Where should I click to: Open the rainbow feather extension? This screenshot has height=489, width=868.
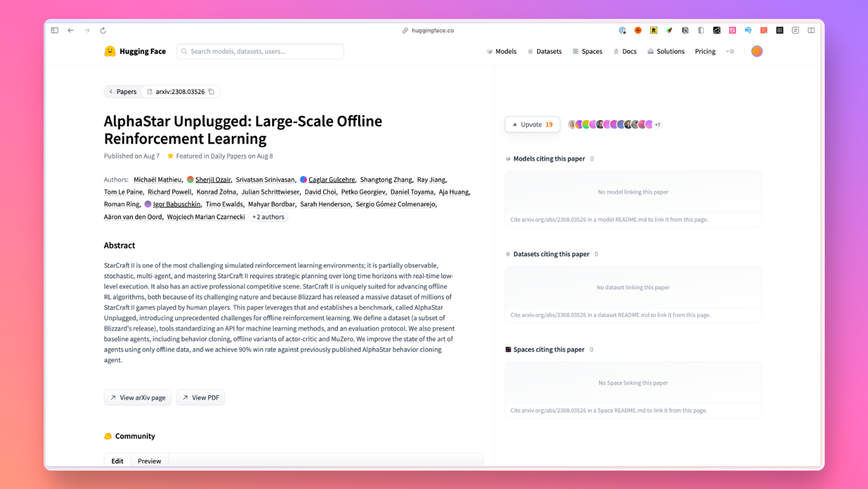pos(670,30)
